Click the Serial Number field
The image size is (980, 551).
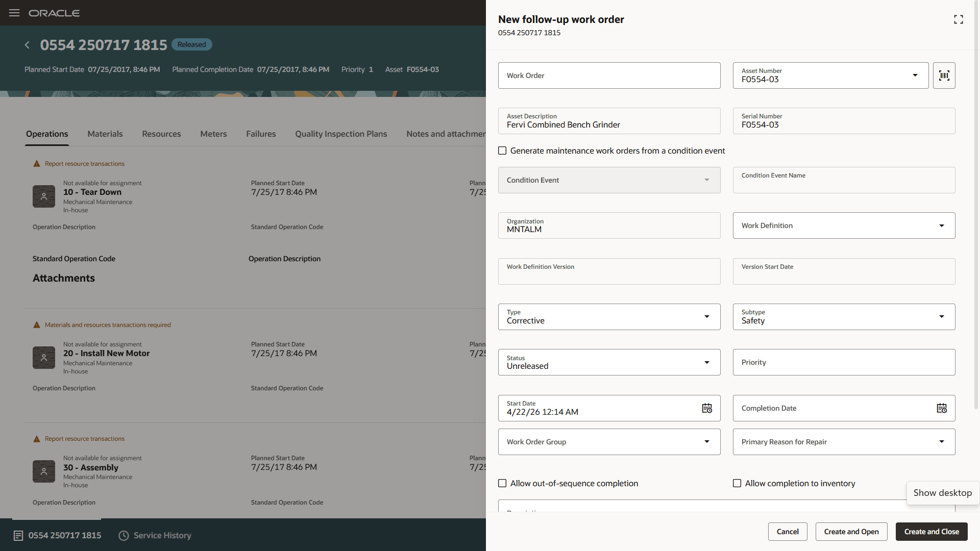click(x=844, y=121)
